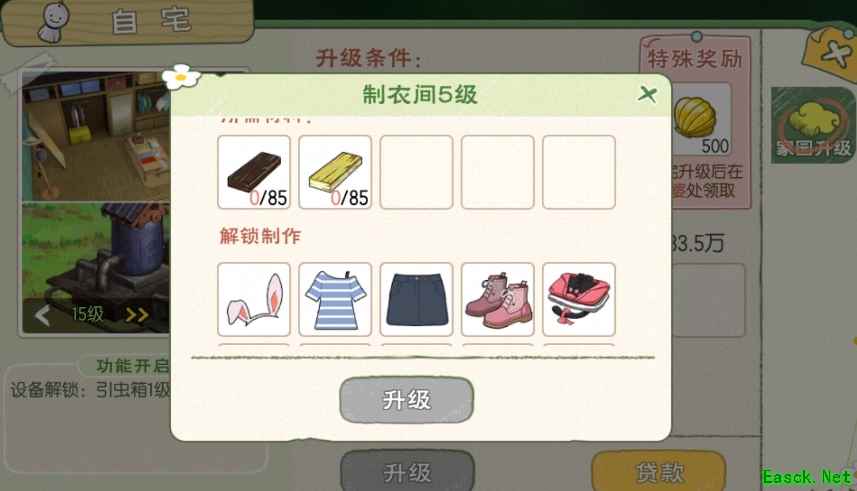Click the yellow wood plank material slot
The width and height of the screenshot is (857, 491).
tap(335, 172)
